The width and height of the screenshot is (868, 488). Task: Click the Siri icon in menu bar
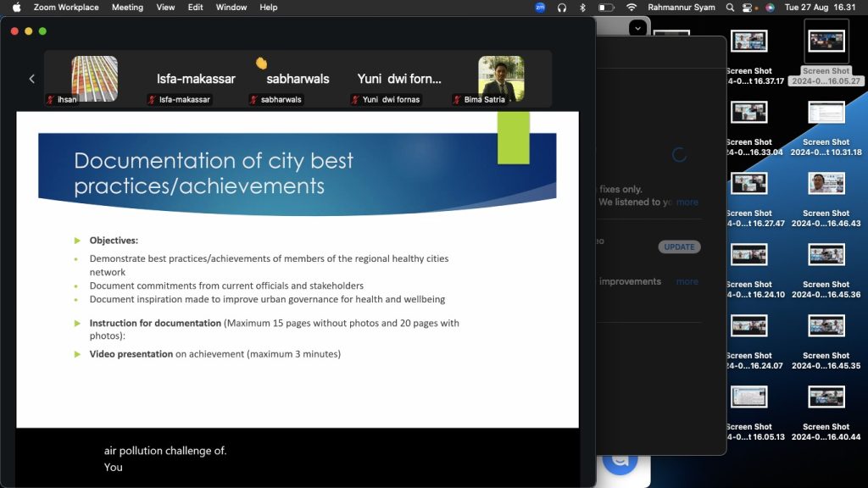pos(770,7)
